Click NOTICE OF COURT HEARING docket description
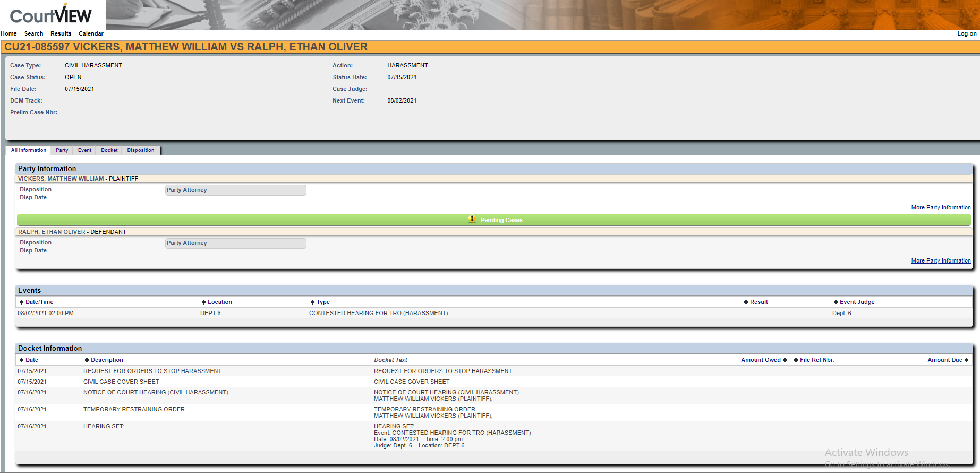The height and width of the screenshot is (473, 980). pyautogui.click(x=156, y=393)
